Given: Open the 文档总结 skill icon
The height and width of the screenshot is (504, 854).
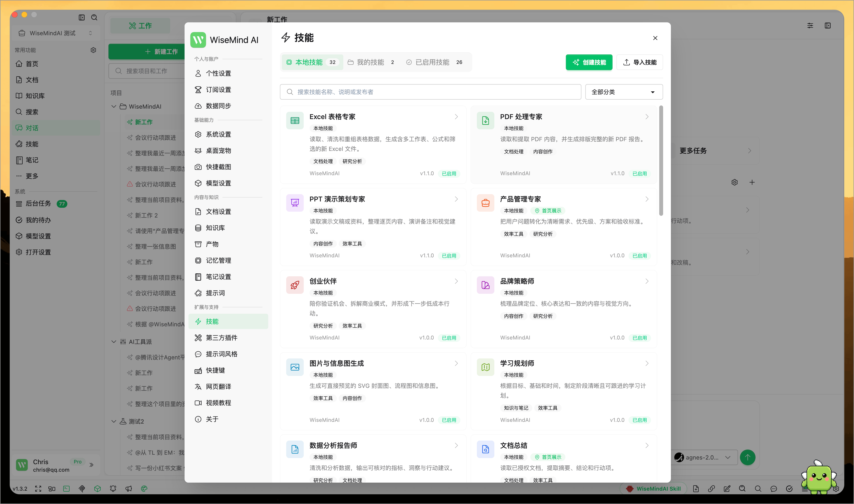Looking at the screenshot, I should coord(485,449).
